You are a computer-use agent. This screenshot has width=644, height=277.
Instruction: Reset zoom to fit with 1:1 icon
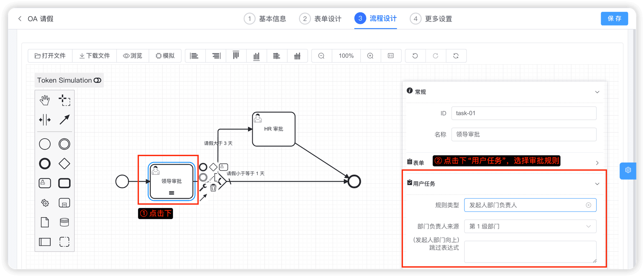point(391,56)
